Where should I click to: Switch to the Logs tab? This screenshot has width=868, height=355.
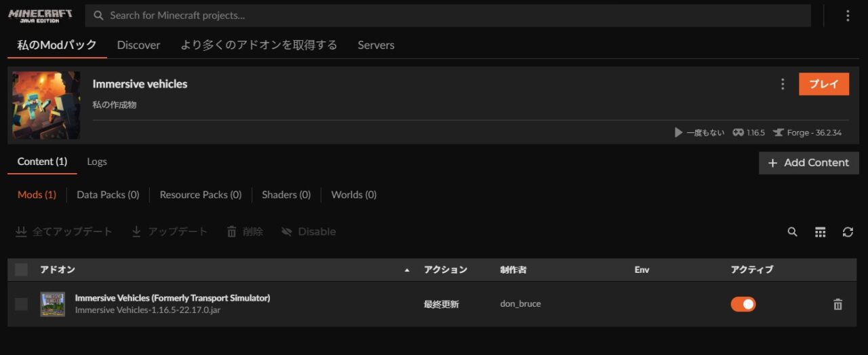pyautogui.click(x=97, y=162)
